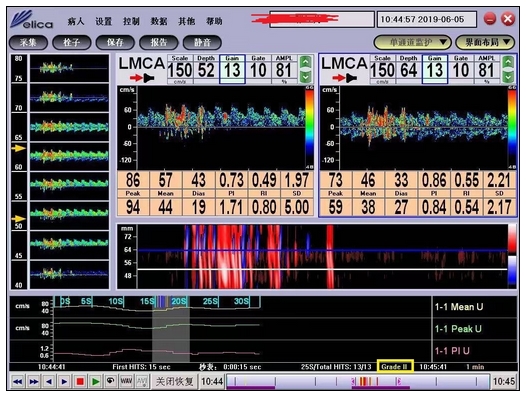Click the step-back single arrow icon
526x397 pixels.
tap(49, 381)
